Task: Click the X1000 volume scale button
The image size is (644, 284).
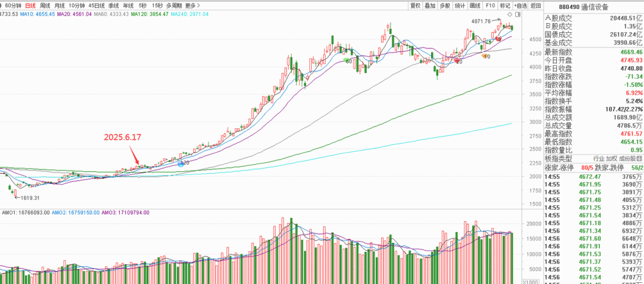Action: 532,282
